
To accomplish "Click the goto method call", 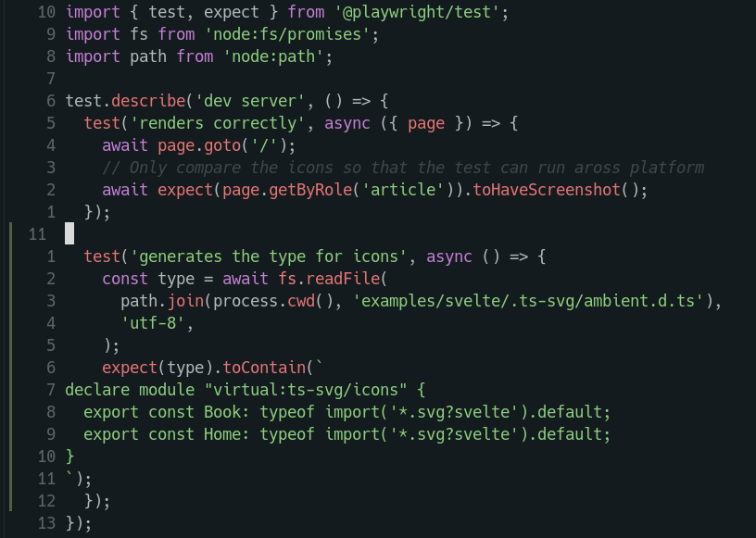I will (222, 145).
